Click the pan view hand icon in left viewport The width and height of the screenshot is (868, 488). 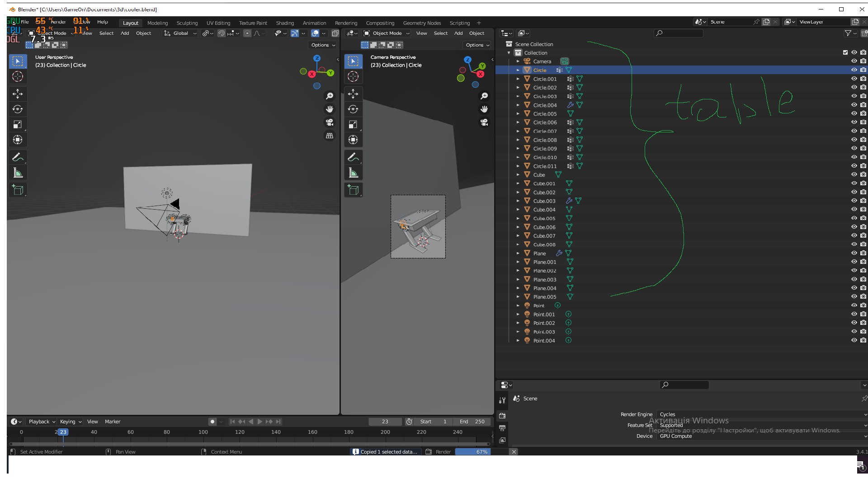pyautogui.click(x=330, y=109)
